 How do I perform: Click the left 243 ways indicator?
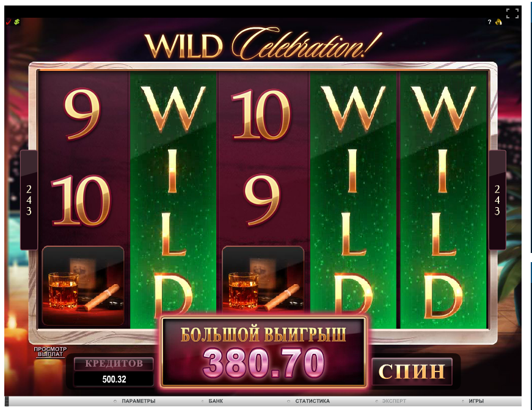(29, 200)
